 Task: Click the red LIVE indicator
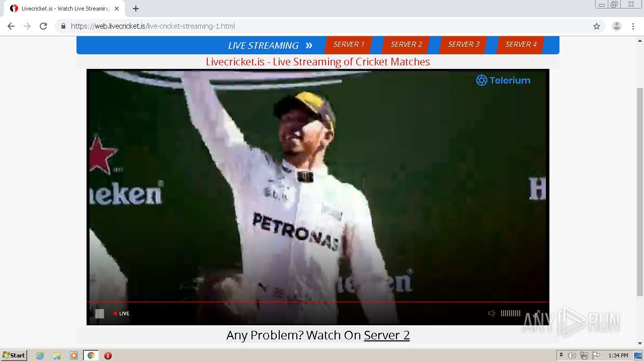121,313
